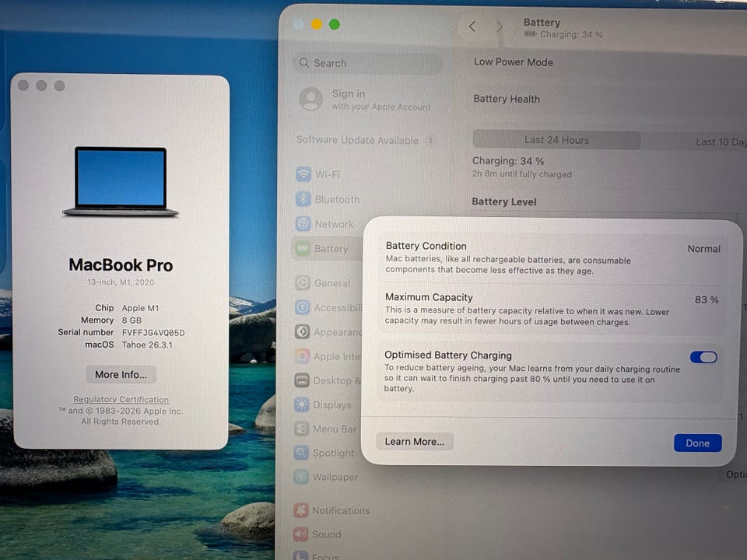Click the Appearance sidebar icon
The image size is (747, 560).
click(x=303, y=331)
